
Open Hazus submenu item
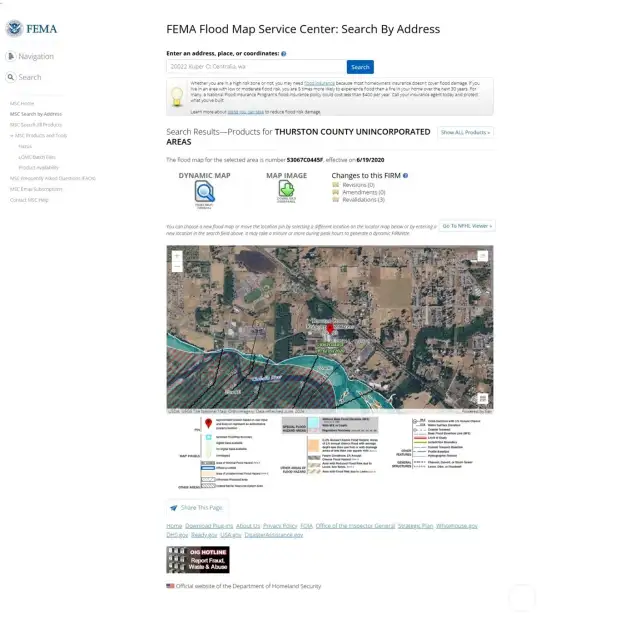pyautogui.click(x=25, y=146)
